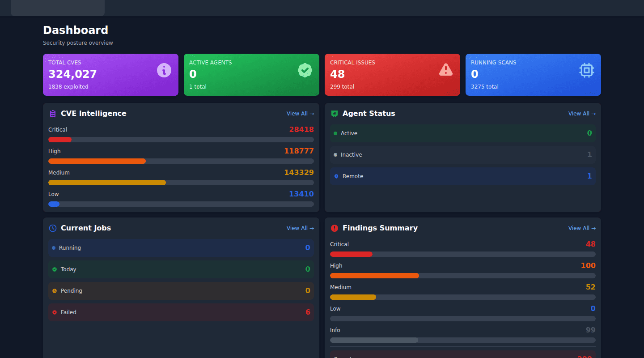Select the Running jobs row
This screenshot has height=358, width=644.
pos(181,248)
